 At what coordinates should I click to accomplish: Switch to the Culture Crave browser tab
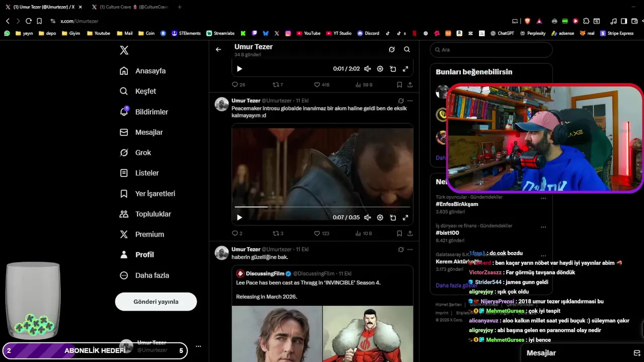(131, 7)
